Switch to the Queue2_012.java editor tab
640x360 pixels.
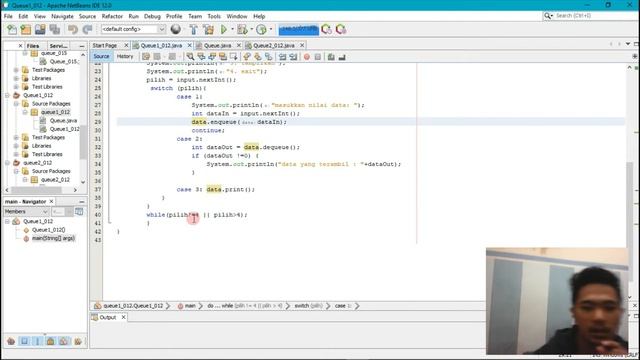click(x=273, y=45)
